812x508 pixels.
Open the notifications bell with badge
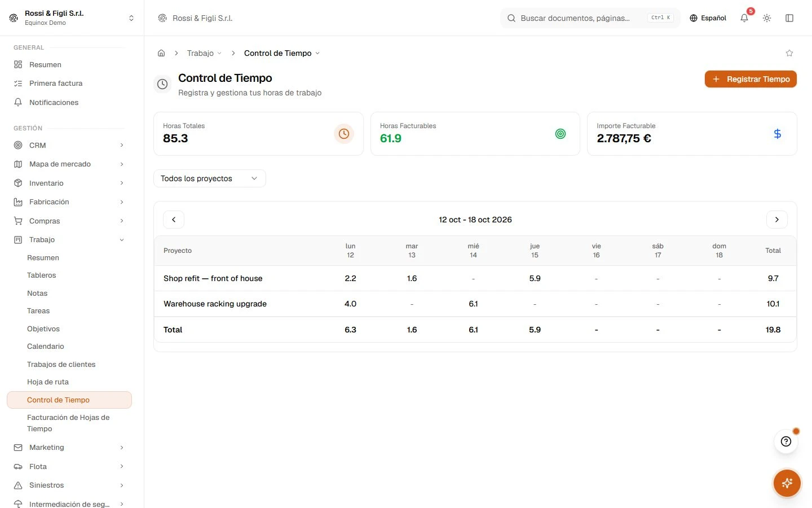(744, 18)
